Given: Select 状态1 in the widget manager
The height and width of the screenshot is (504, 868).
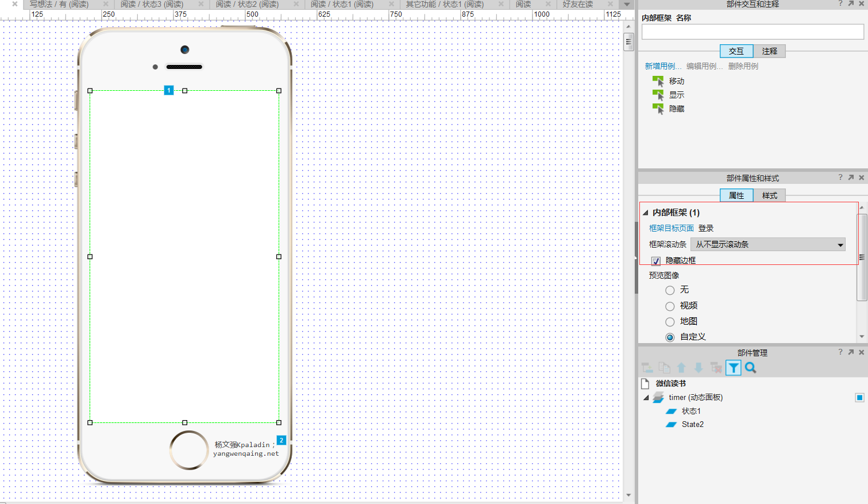Looking at the screenshot, I should click(x=691, y=411).
